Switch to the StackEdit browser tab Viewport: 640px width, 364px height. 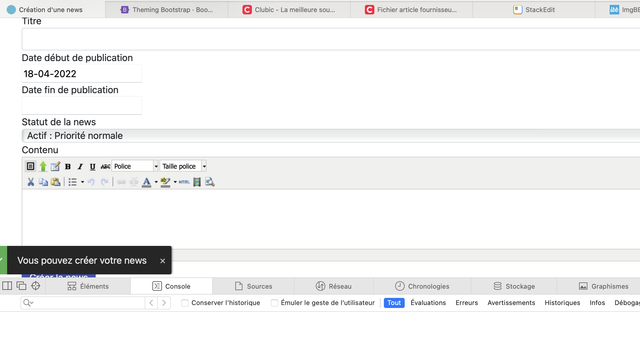534,9
